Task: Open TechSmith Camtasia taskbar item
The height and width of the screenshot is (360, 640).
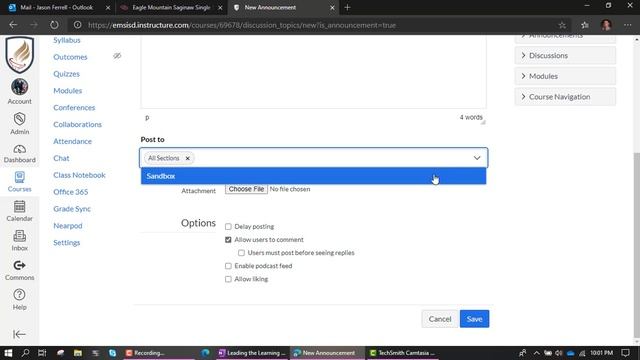Action: point(403,353)
